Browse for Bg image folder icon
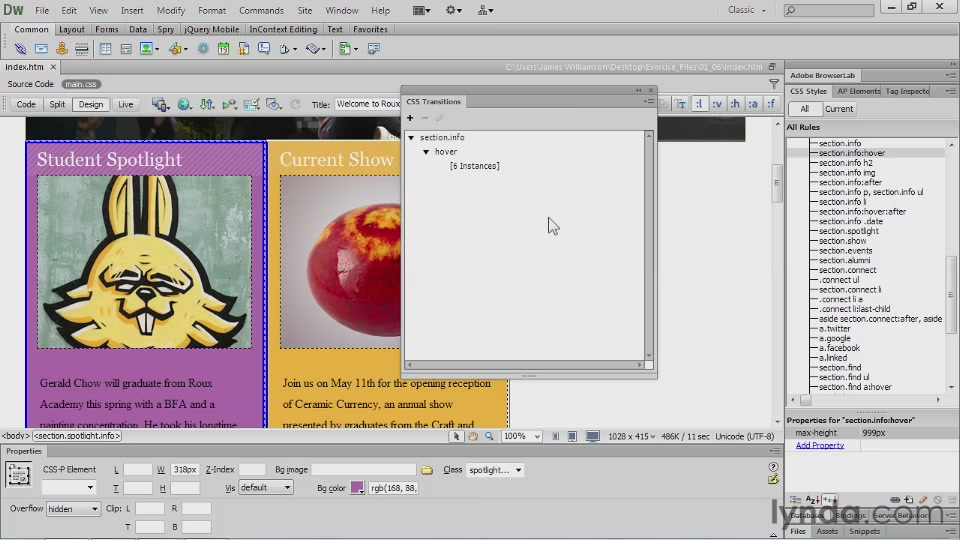Image resolution: width=960 pixels, height=540 pixels. click(x=427, y=470)
